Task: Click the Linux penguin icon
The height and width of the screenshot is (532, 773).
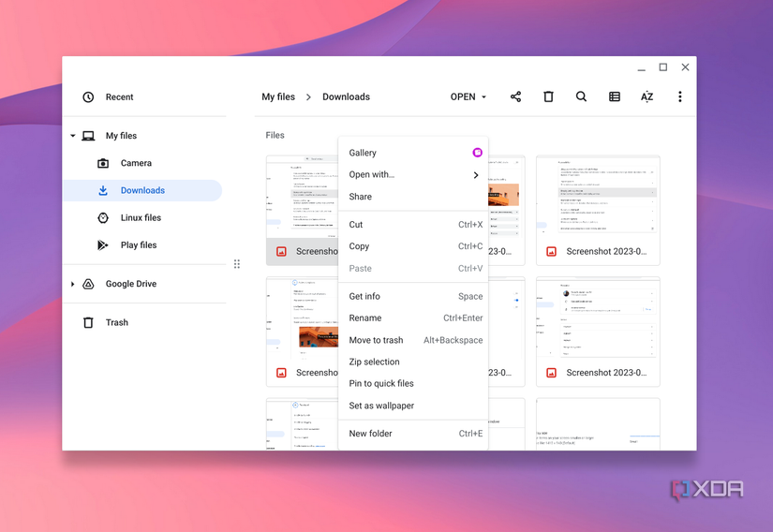Action: [x=103, y=217]
